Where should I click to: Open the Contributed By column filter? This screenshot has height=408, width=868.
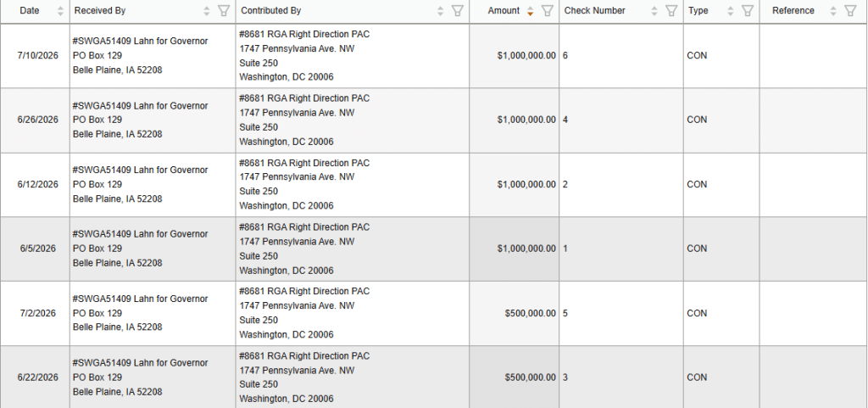pos(457,10)
